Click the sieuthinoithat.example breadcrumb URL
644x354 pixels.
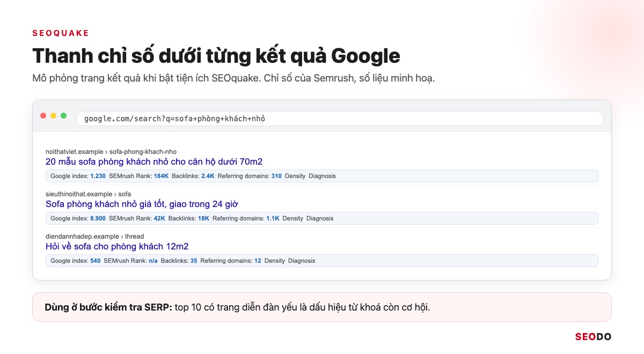coord(89,194)
